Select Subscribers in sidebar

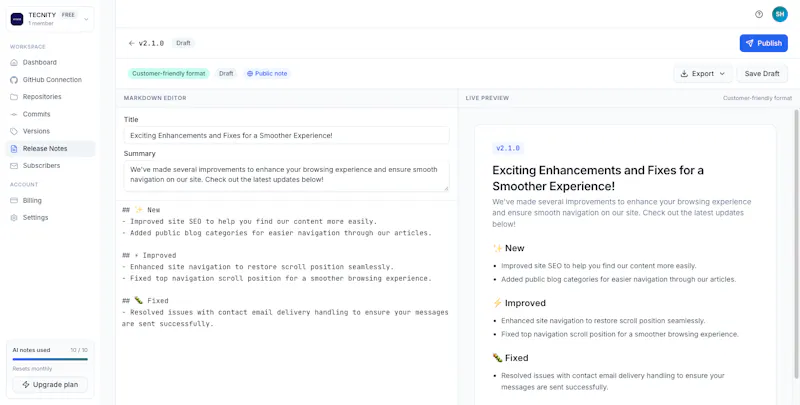tap(41, 166)
